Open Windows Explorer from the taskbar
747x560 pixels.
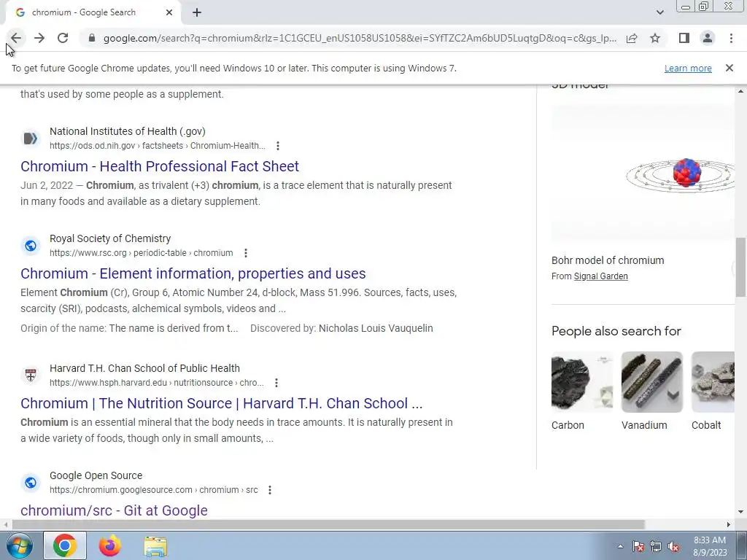click(x=155, y=547)
